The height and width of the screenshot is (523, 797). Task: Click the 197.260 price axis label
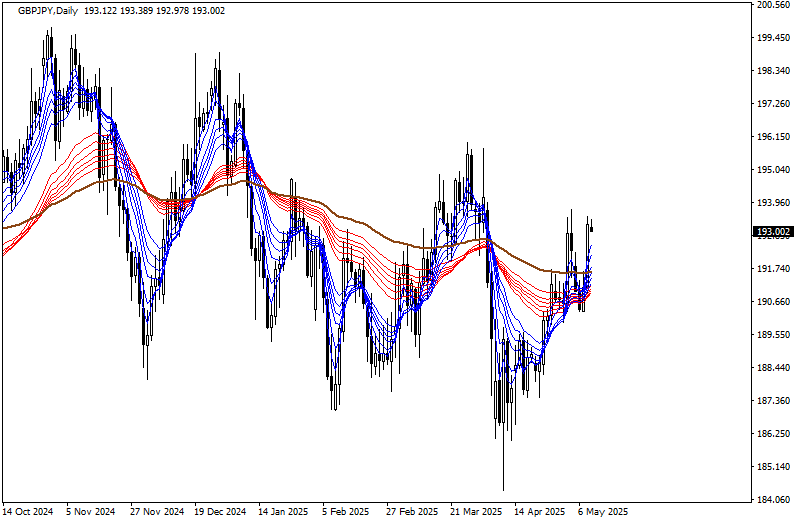pos(774,104)
